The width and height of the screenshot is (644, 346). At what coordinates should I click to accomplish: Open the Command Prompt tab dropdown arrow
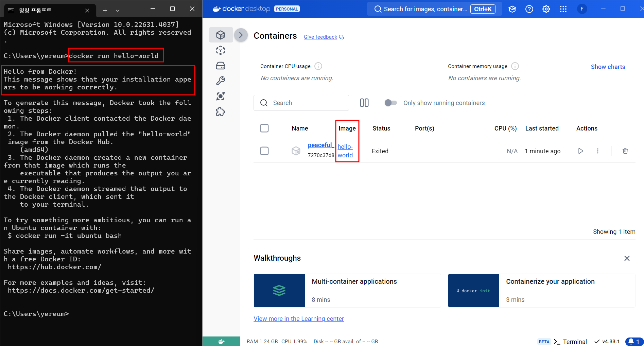click(x=118, y=11)
